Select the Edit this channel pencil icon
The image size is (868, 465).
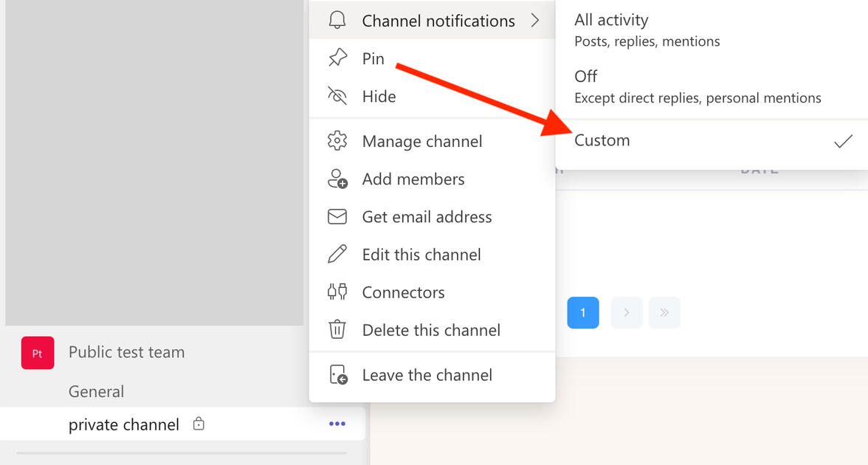pos(337,254)
